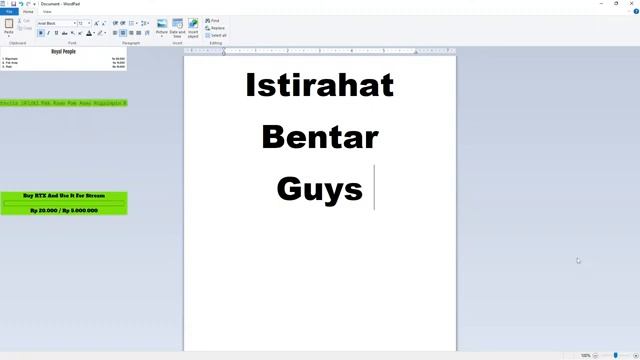This screenshot has height=360, width=640.
Task: Open the font family dropdown
Action: pyautogui.click(x=75, y=23)
